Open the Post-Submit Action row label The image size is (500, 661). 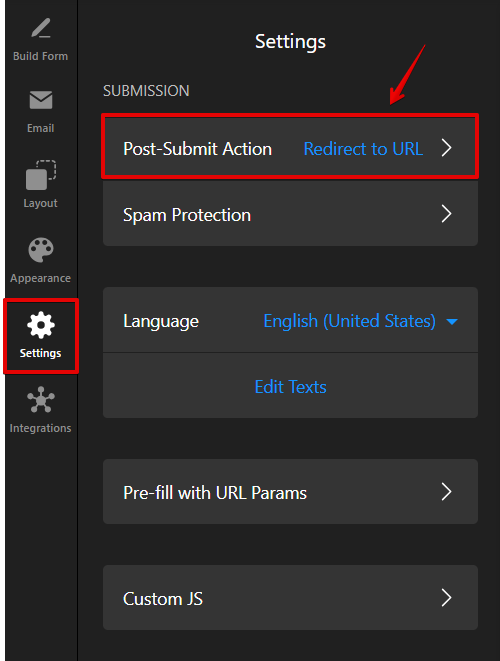click(197, 149)
